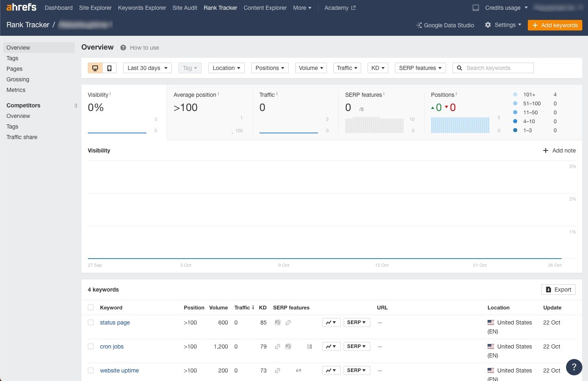Click link icon in cron jobs row
Viewport: 588px width, 381px height.
(x=277, y=346)
